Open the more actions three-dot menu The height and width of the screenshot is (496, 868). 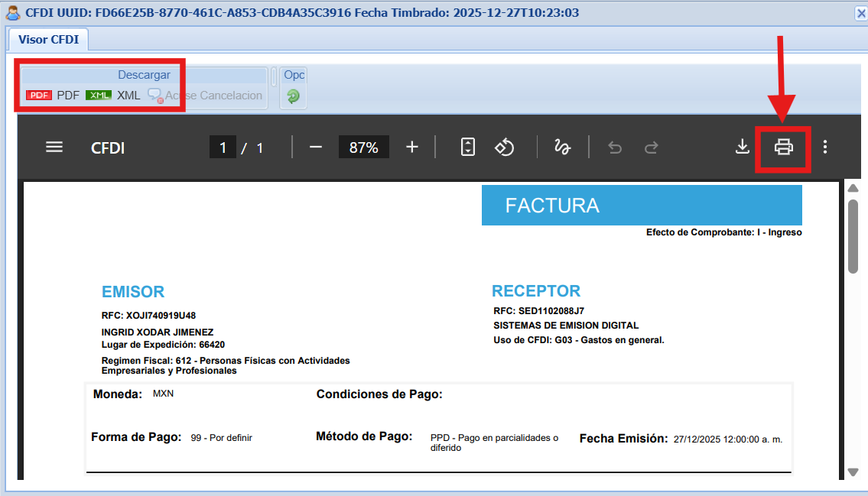824,147
